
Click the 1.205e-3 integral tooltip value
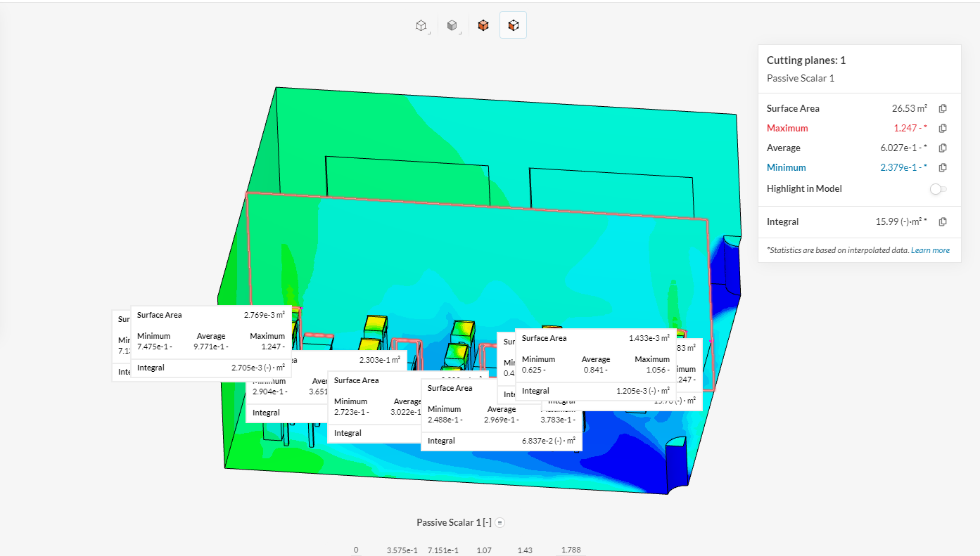tap(643, 391)
